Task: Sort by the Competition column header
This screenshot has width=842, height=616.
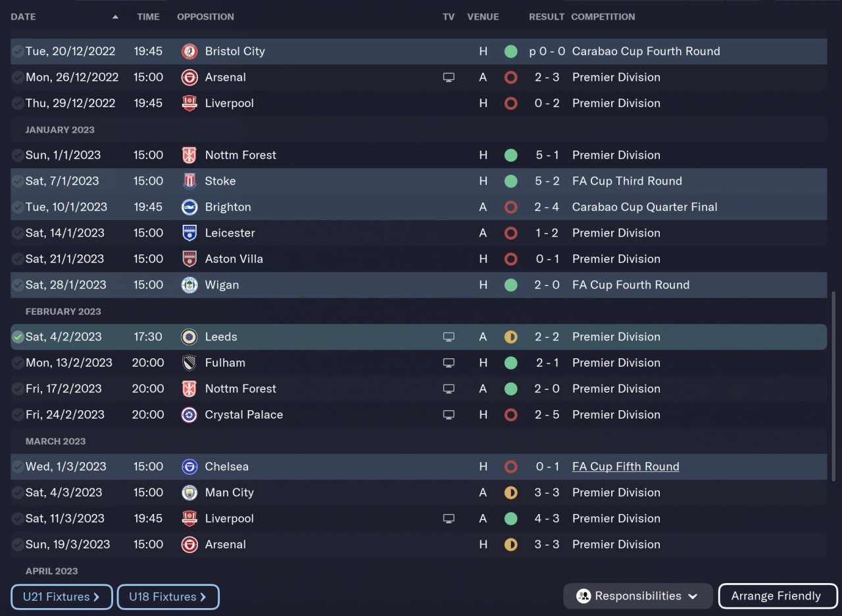Action: pos(603,17)
